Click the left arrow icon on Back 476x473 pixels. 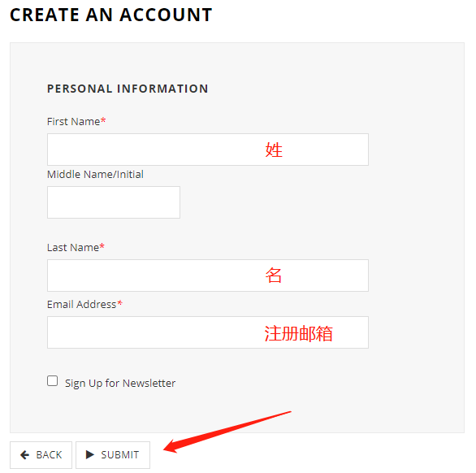24,455
